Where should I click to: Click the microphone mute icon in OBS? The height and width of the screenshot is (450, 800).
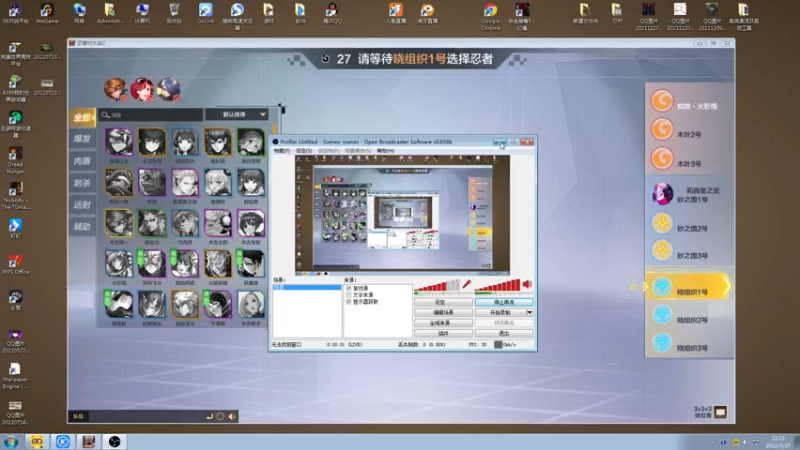point(466,285)
